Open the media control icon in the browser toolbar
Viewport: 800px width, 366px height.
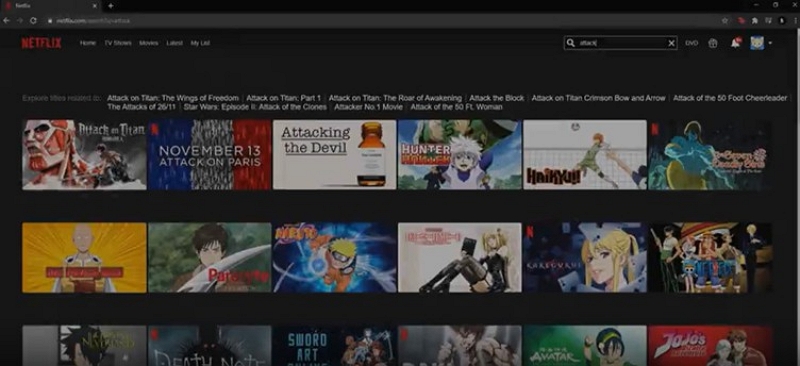click(x=768, y=20)
